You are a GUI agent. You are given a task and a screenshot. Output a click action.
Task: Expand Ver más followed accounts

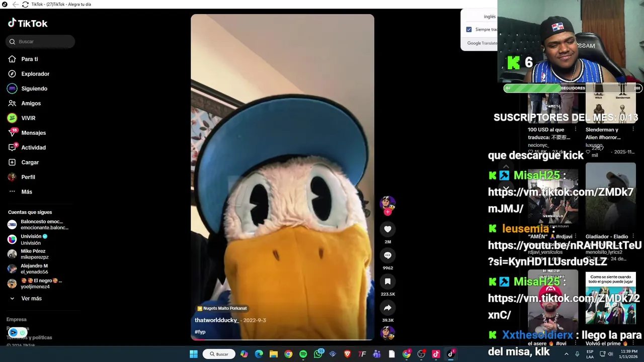click(30, 299)
